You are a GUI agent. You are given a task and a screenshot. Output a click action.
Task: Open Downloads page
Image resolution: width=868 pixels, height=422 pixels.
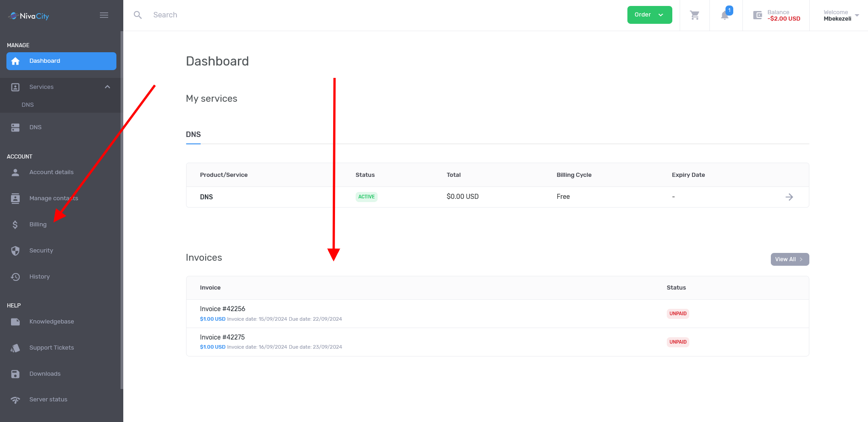pyautogui.click(x=45, y=374)
